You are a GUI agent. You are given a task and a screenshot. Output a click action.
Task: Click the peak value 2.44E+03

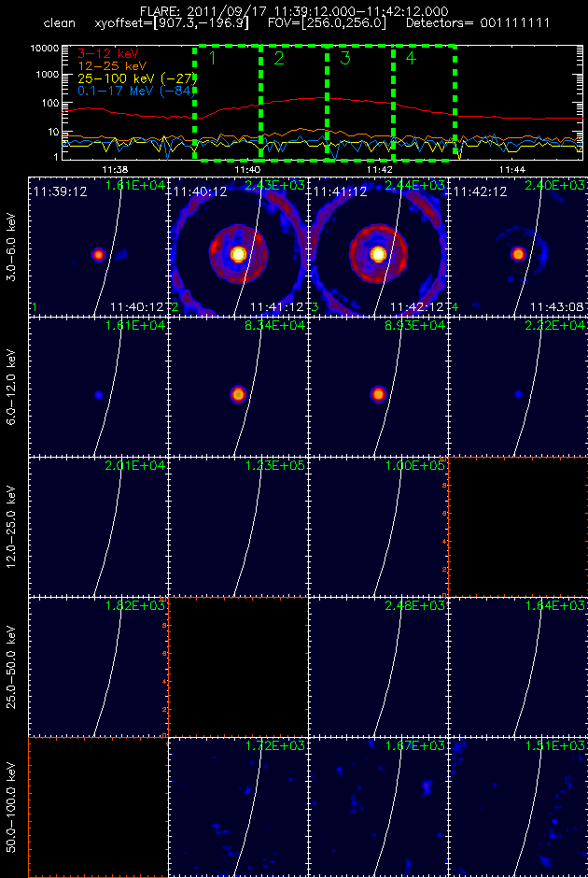pos(415,185)
